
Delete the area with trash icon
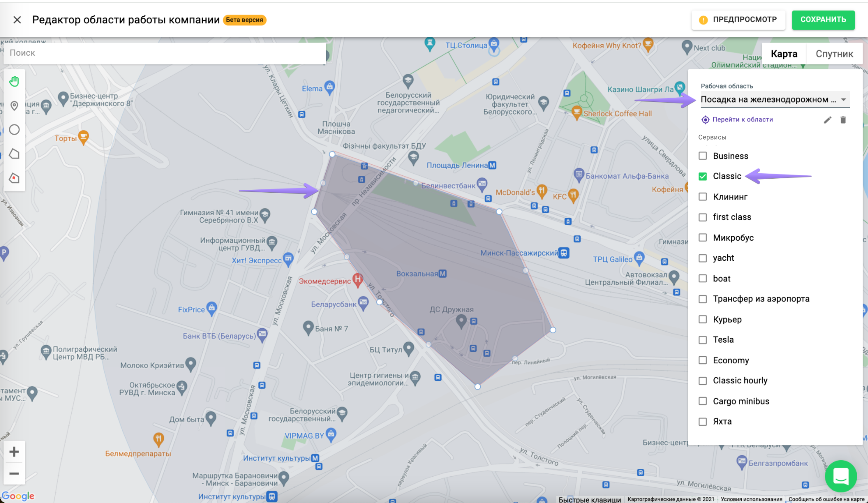pyautogui.click(x=843, y=120)
